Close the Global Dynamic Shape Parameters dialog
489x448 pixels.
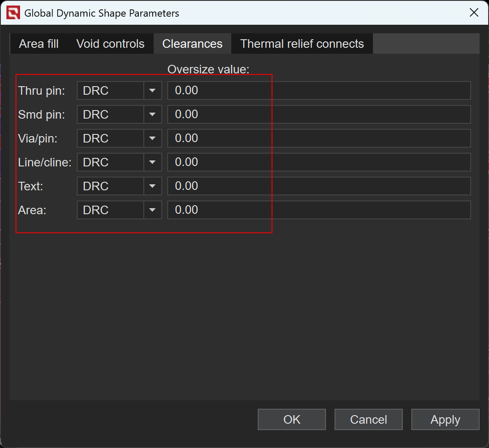[474, 13]
